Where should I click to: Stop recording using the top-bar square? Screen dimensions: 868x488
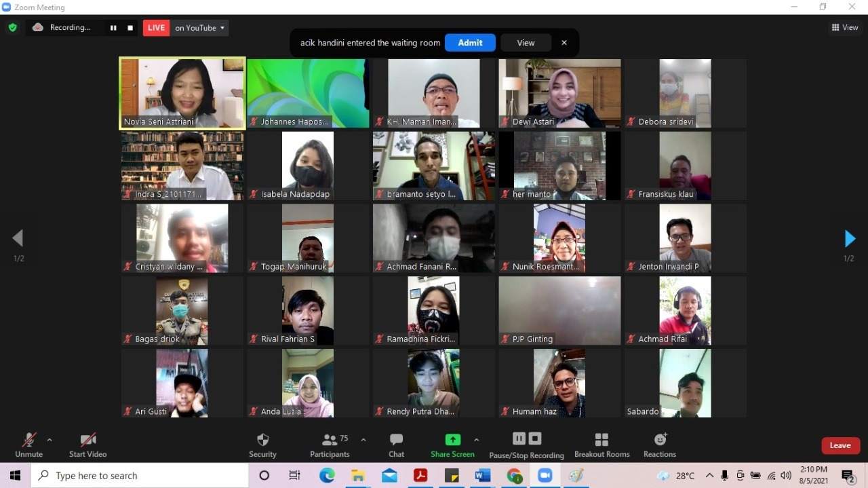point(130,28)
